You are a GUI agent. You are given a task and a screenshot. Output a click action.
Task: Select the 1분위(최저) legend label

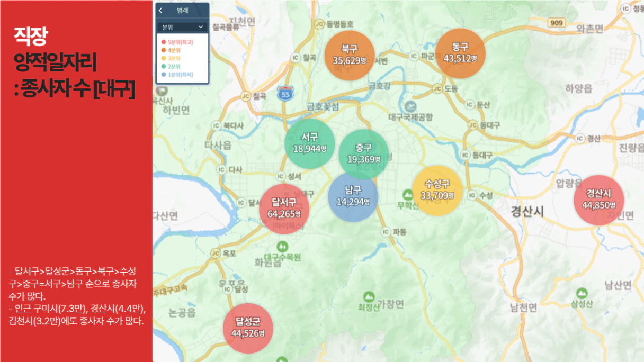(x=181, y=75)
